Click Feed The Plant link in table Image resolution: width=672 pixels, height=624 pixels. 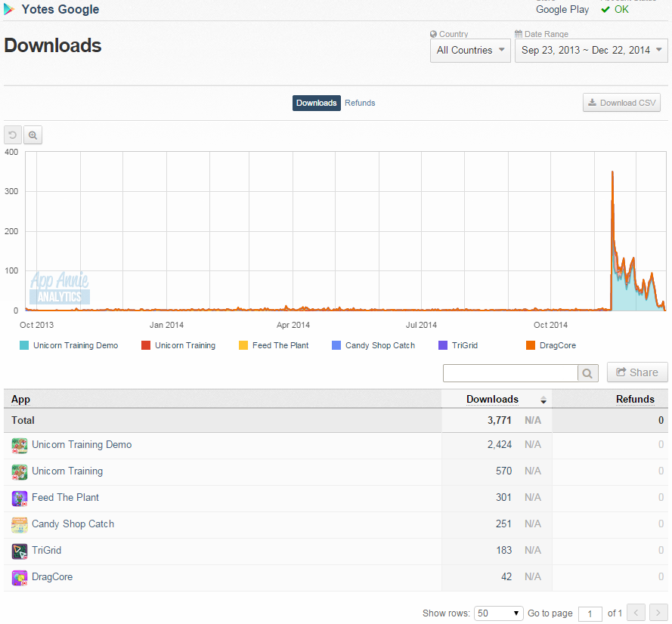coord(65,497)
